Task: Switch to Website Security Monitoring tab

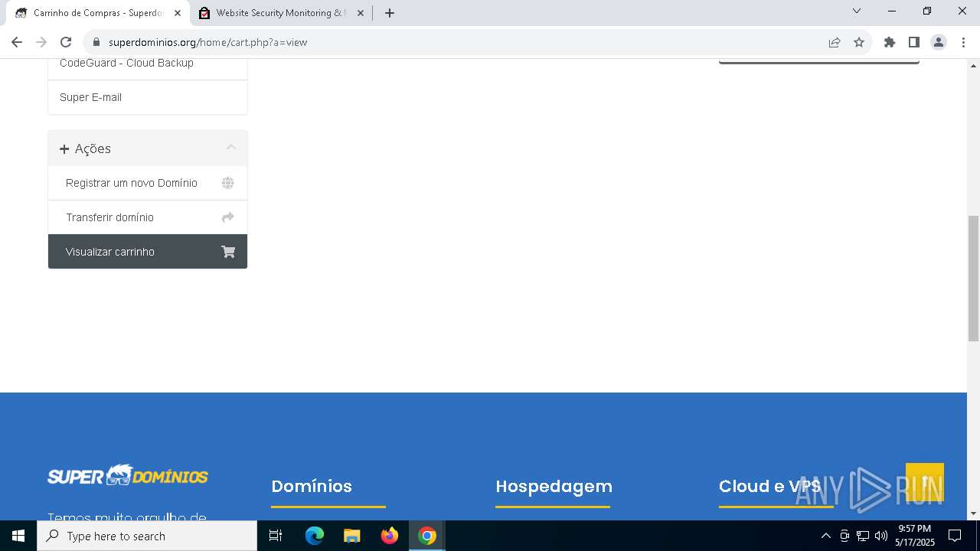Action: tap(280, 13)
